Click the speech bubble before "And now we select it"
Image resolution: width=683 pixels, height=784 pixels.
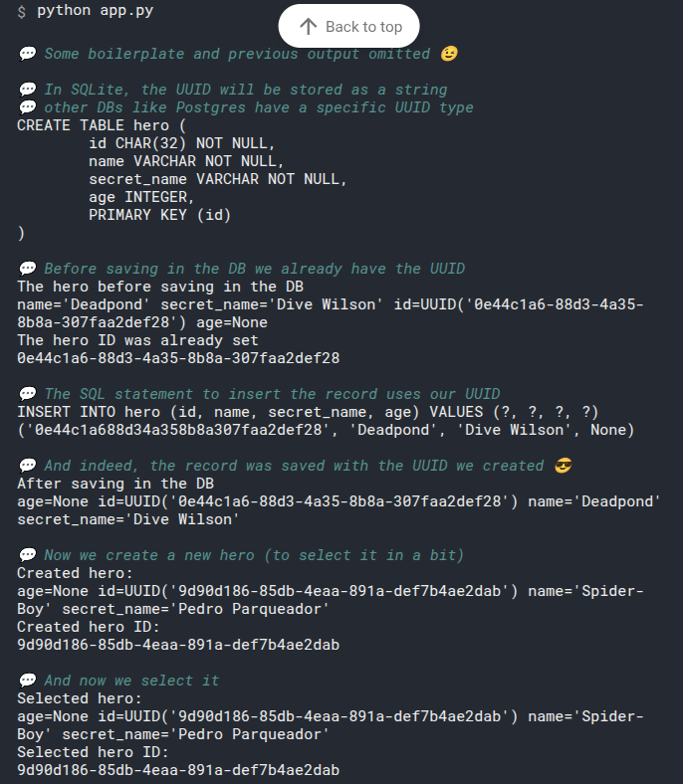[x=27, y=681]
